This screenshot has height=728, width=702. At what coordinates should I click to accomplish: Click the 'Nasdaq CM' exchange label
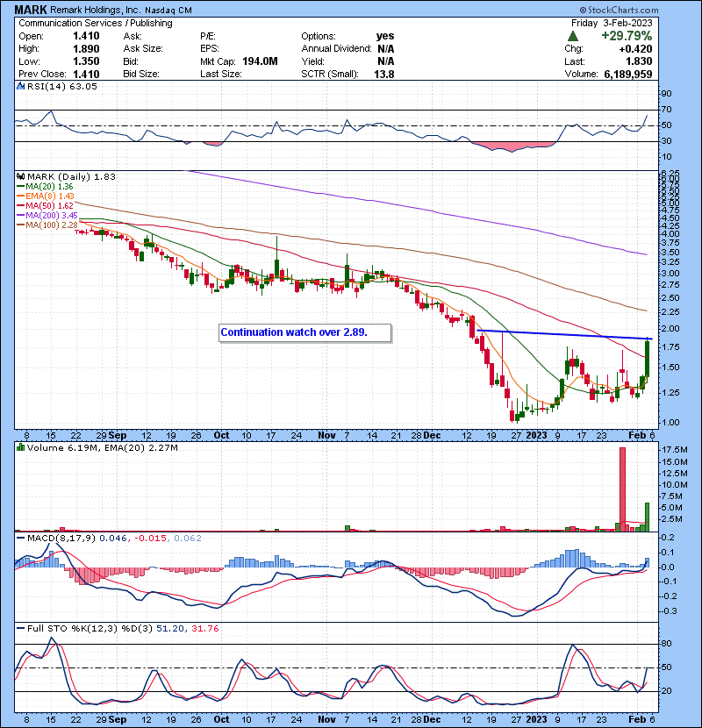coord(168,11)
